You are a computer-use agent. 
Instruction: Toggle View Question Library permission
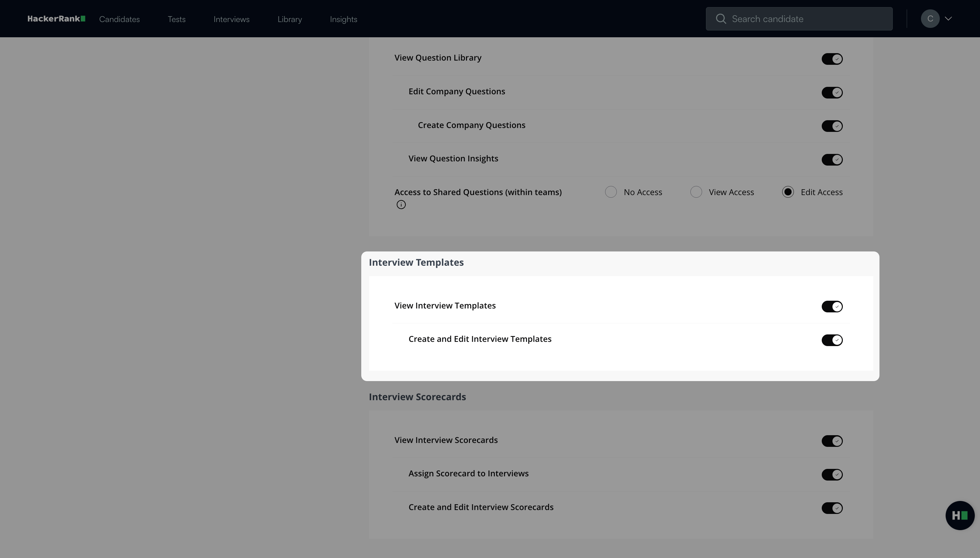coord(831,59)
